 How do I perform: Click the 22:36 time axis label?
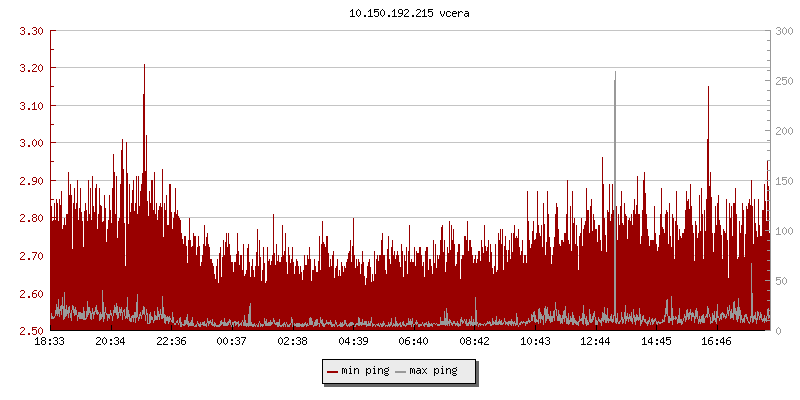171,342
